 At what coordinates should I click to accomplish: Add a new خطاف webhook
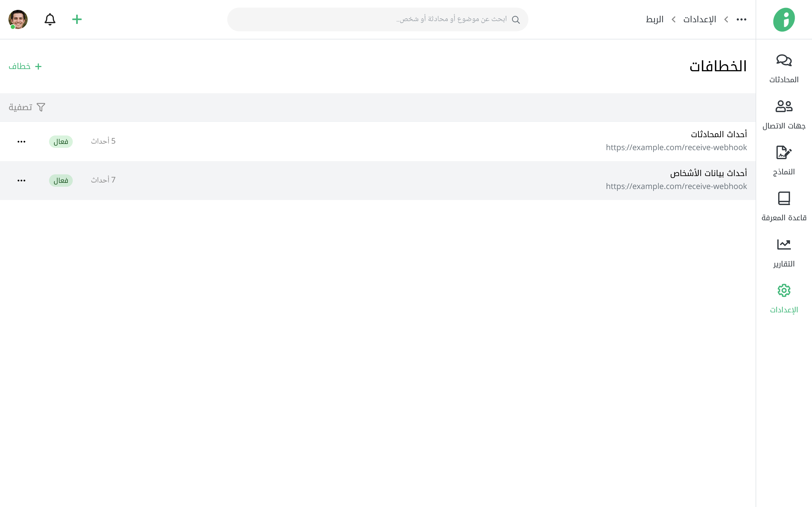coord(25,66)
